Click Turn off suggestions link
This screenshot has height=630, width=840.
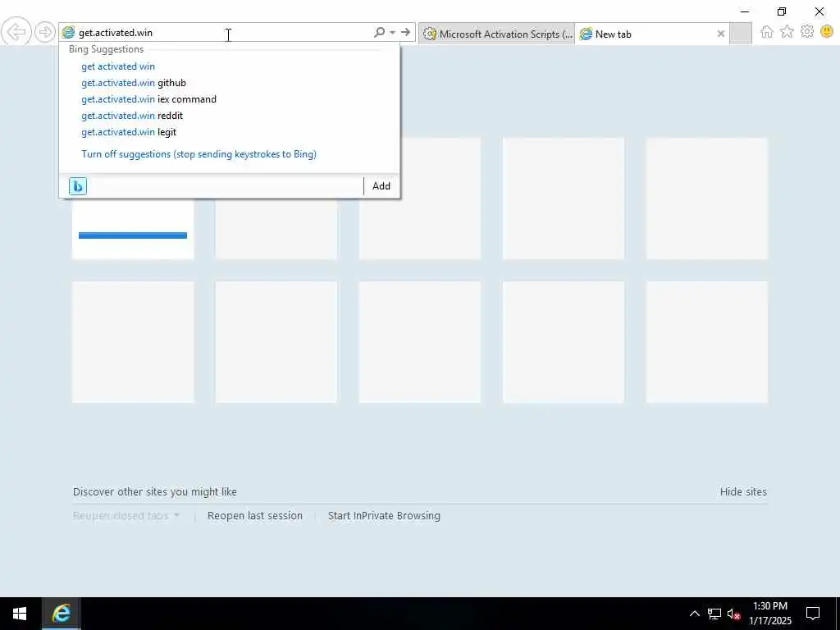199,154
